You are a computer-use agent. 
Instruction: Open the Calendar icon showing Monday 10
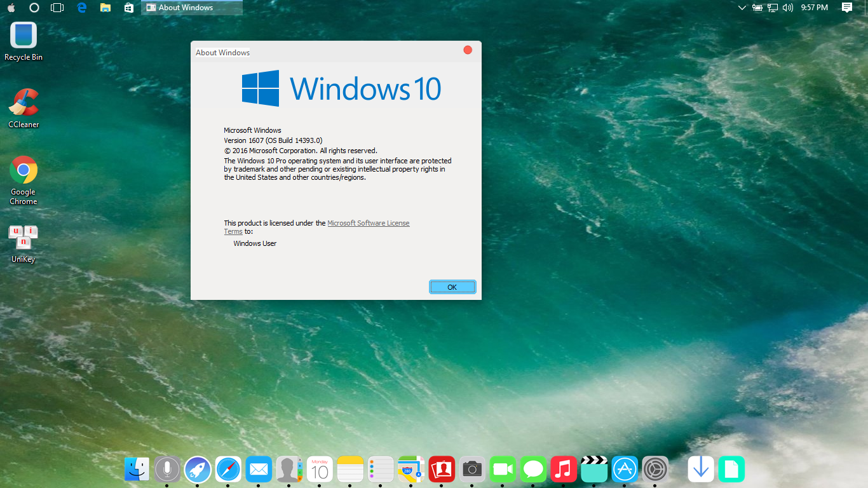click(x=320, y=470)
